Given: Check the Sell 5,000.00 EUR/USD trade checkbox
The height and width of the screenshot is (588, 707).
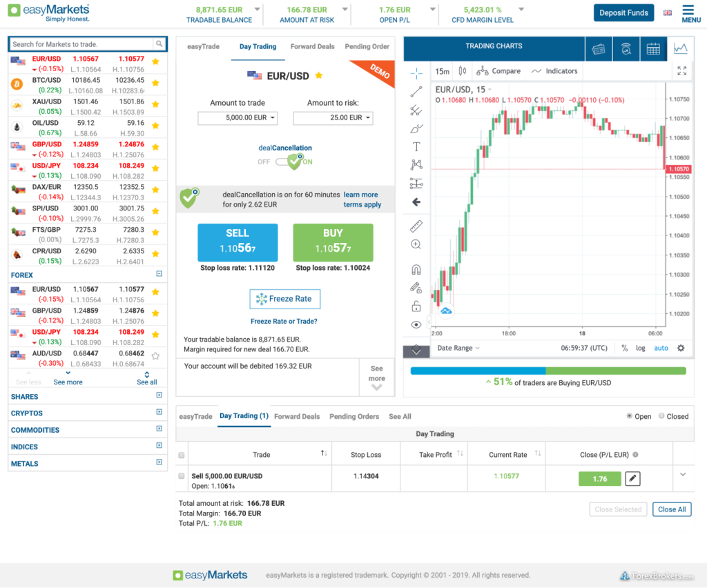Looking at the screenshot, I should click(182, 476).
